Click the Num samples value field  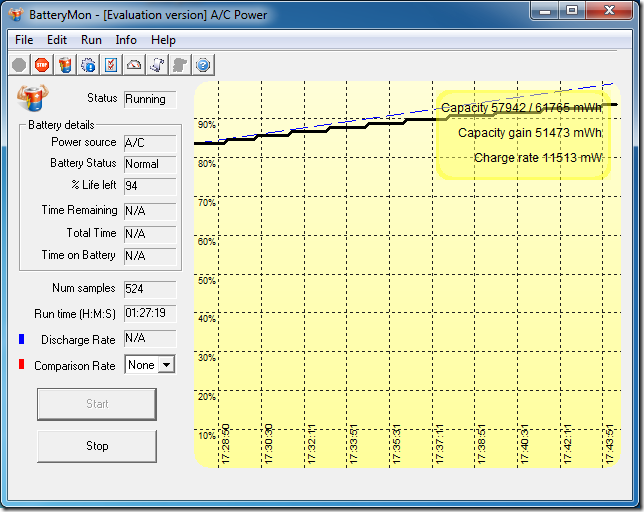click(150, 289)
